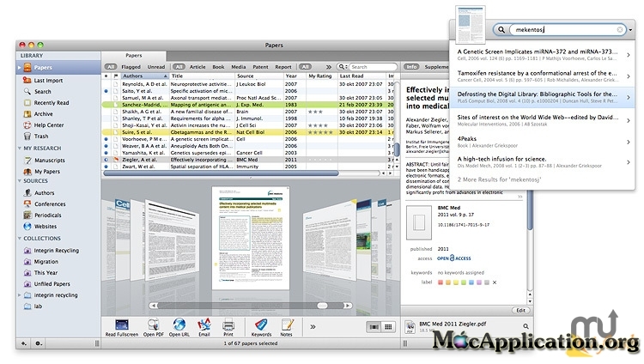This screenshot has width=644, height=364.
Task: Switch to grid thumbnail view
Action: 388,327
